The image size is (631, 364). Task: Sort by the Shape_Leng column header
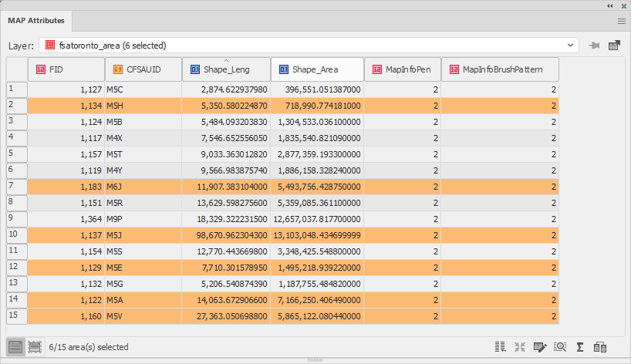227,69
